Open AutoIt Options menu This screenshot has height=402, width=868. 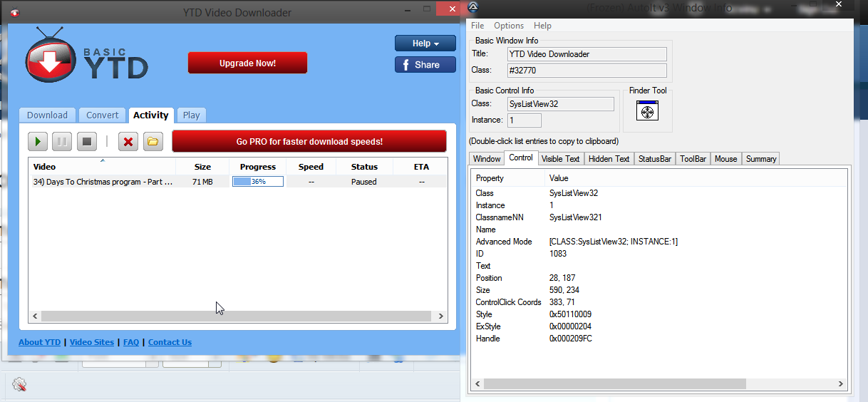(509, 26)
